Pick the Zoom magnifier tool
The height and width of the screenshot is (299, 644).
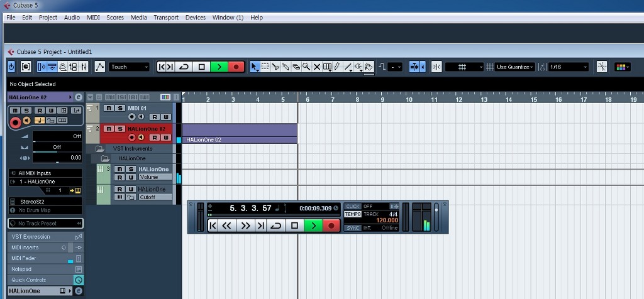[306, 67]
